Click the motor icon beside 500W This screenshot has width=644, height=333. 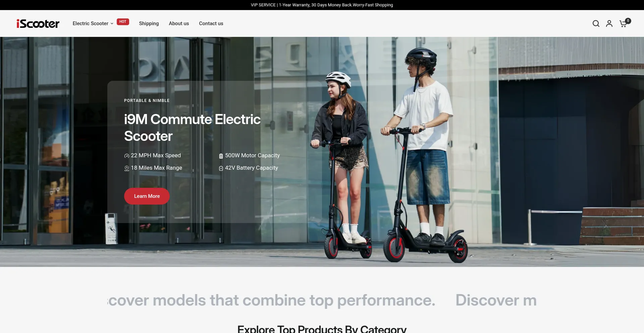click(221, 156)
